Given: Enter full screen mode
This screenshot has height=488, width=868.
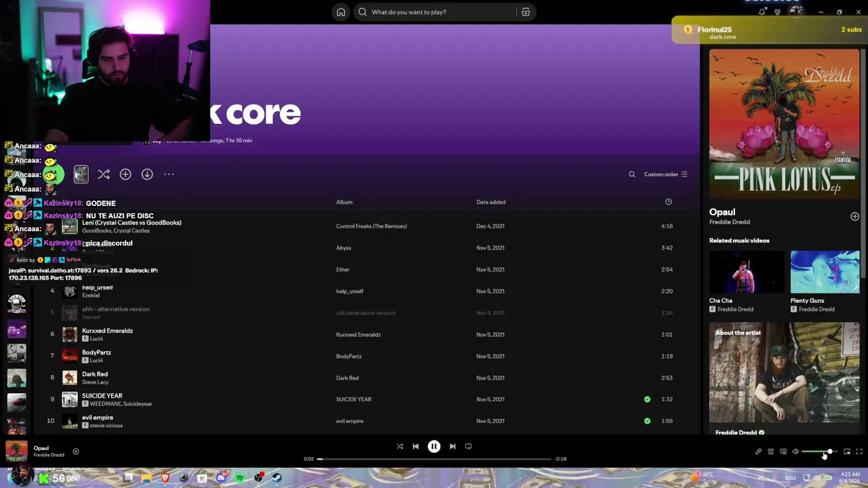Looking at the screenshot, I should (x=859, y=452).
